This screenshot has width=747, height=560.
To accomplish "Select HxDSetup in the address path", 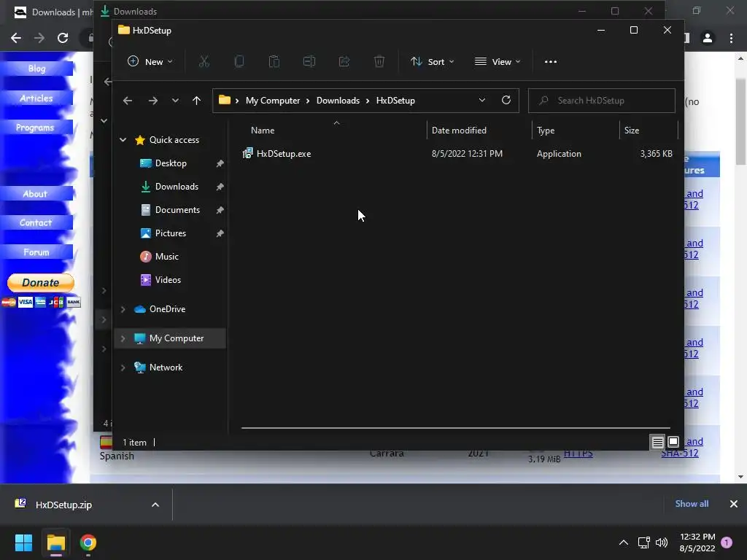I will (395, 101).
